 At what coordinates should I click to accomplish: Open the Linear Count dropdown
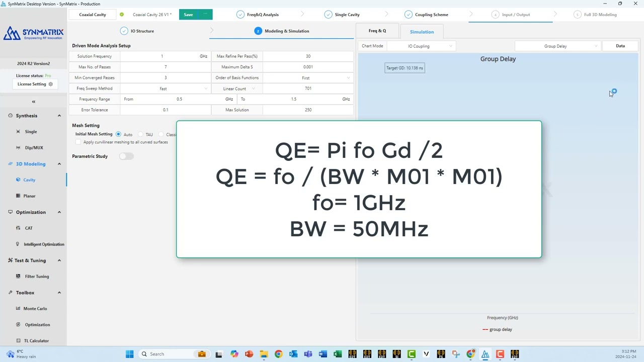(x=237, y=88)
